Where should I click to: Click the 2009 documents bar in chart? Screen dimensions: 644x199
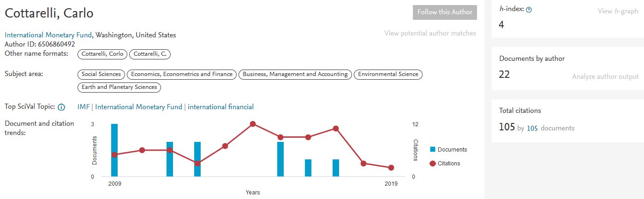[114, 150]
